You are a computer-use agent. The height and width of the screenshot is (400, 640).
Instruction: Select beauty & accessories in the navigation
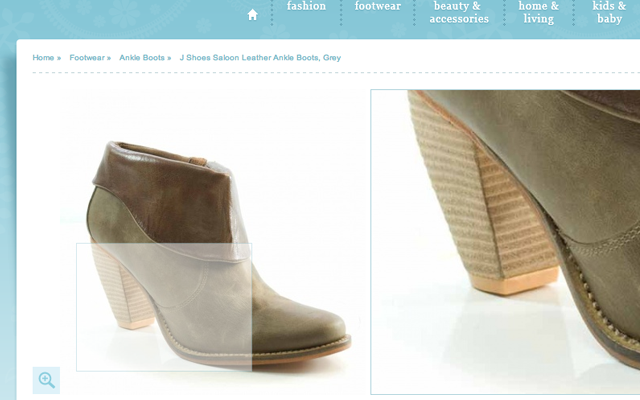459,12
